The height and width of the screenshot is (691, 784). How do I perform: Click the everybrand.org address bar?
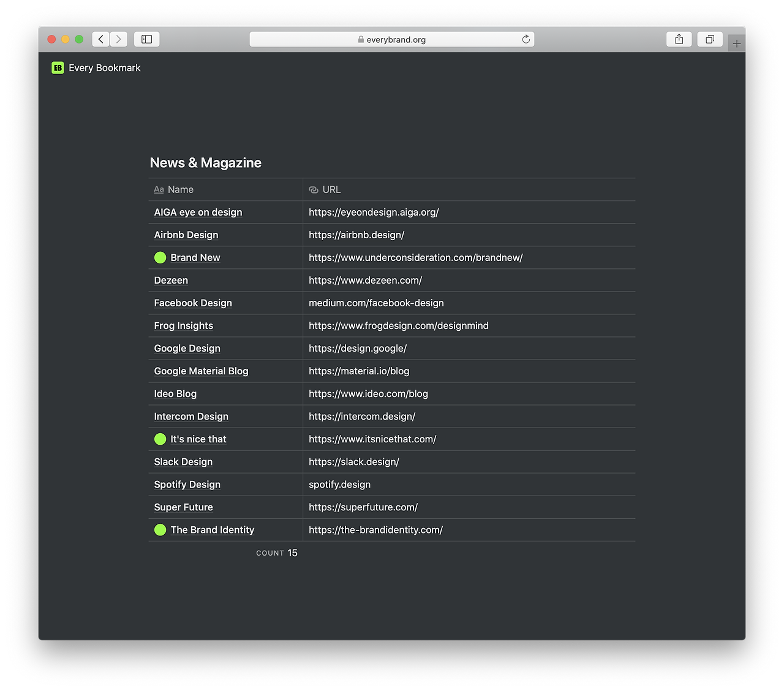tap(392, 39)
